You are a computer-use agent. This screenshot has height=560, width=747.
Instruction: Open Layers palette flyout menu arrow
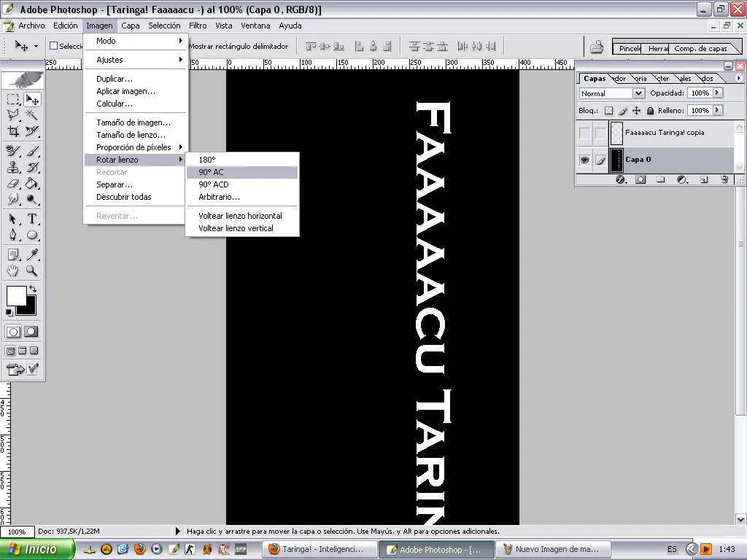(738, 77)
